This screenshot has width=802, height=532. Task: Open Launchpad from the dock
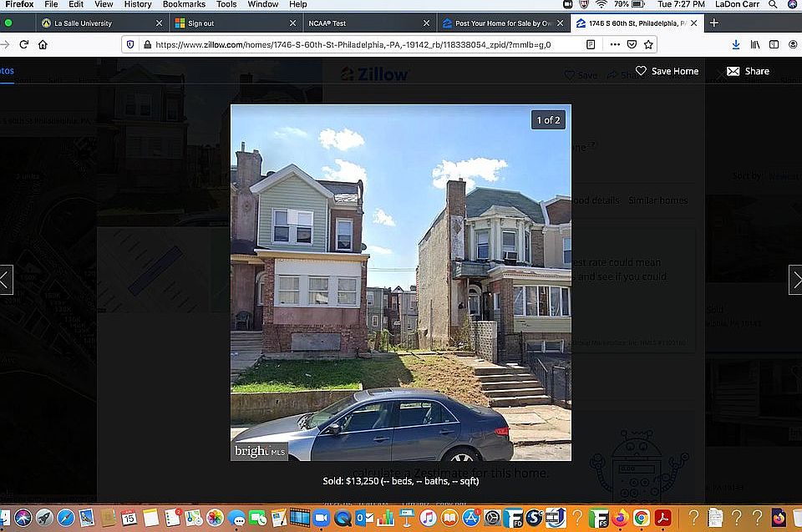click(x=44, y=518)
